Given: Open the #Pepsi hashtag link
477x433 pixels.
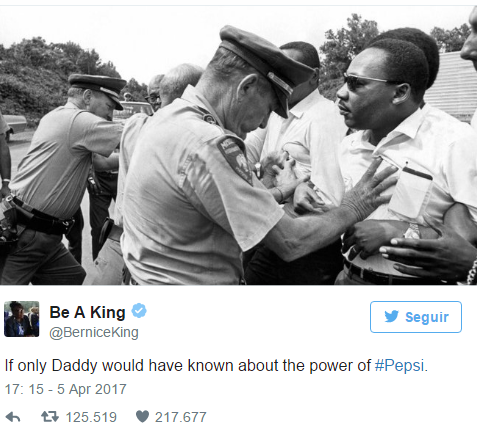Looking at the screenshot, I should [x=400, y=365].
